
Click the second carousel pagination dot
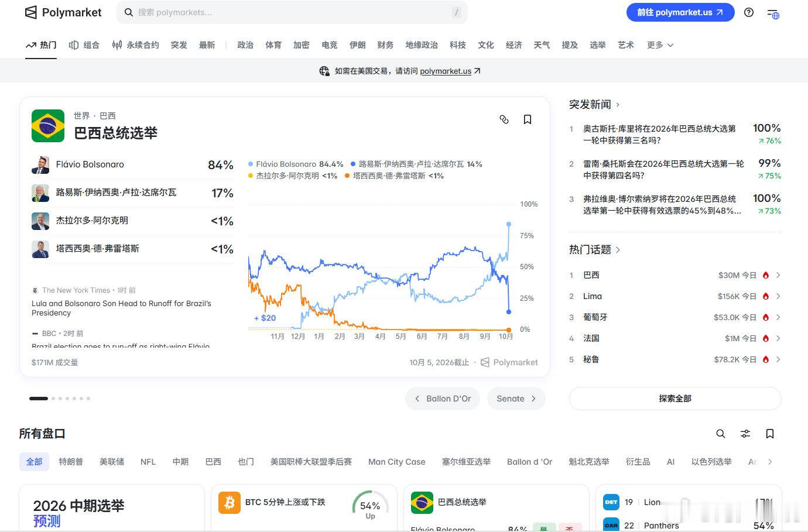click(53, 399)
